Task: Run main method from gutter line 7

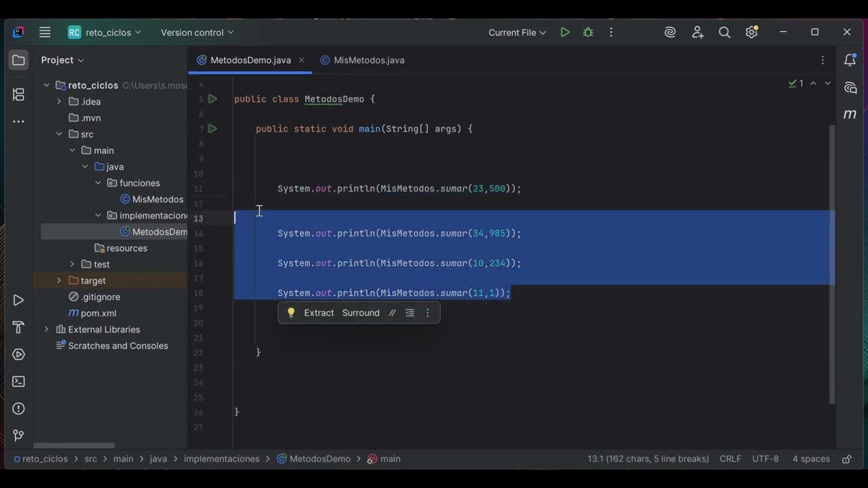Action: (x=212, y=129)
